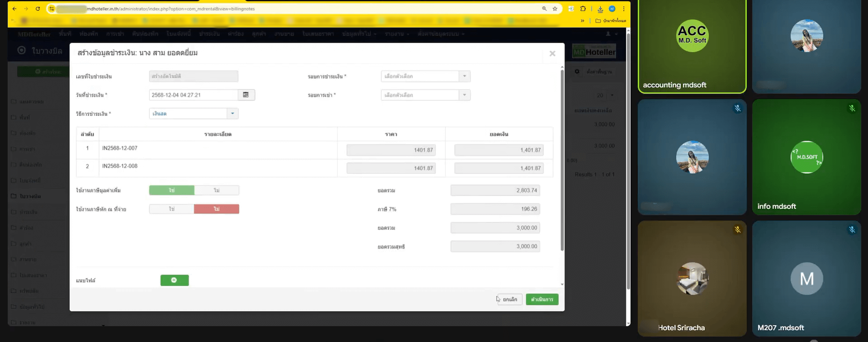Close the payment dialog with the X
The image size is (868, 342).
[552, 53]
